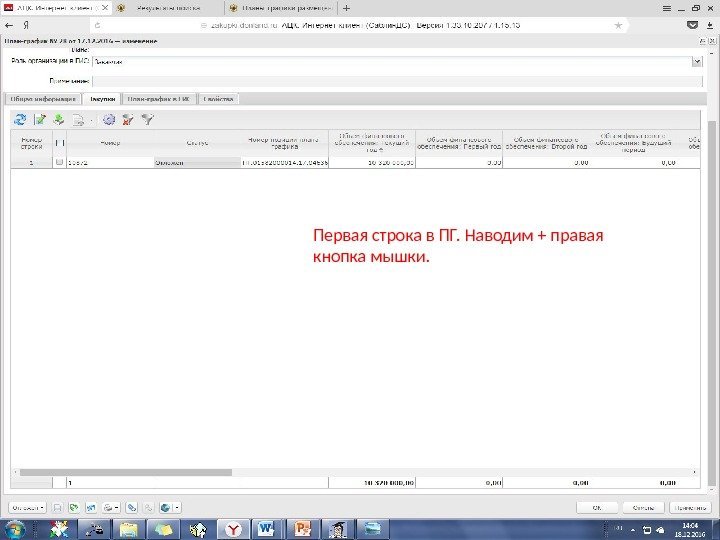Click the OK button
This screenshot has height=540, width=720.
point(597,507)
